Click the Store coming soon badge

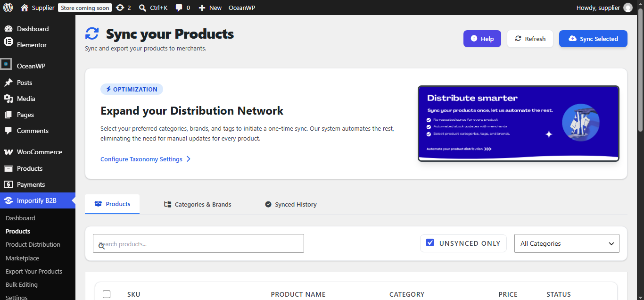coord(85,8)
